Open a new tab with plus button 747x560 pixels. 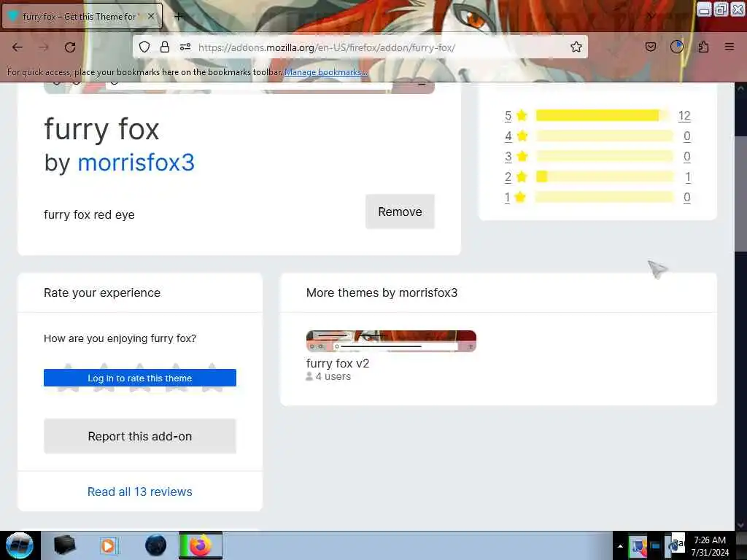click(178, 17)
